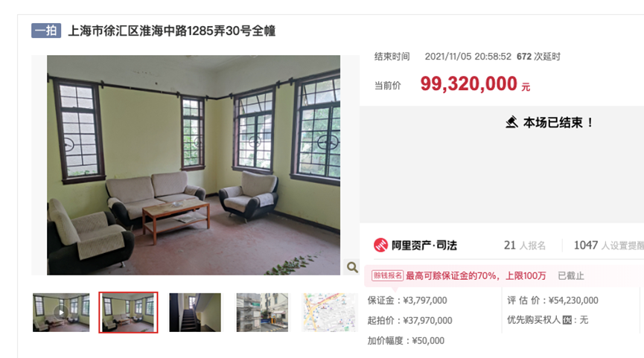
Task: Click the current price 99,320,000 元
Action: pos(475,84)
